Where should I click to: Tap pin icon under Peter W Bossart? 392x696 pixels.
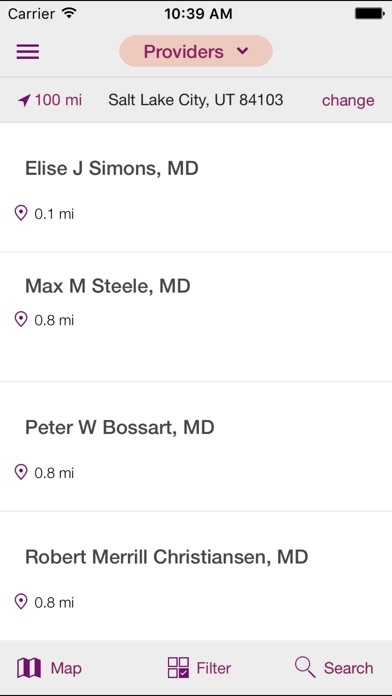tap(21, 472)
